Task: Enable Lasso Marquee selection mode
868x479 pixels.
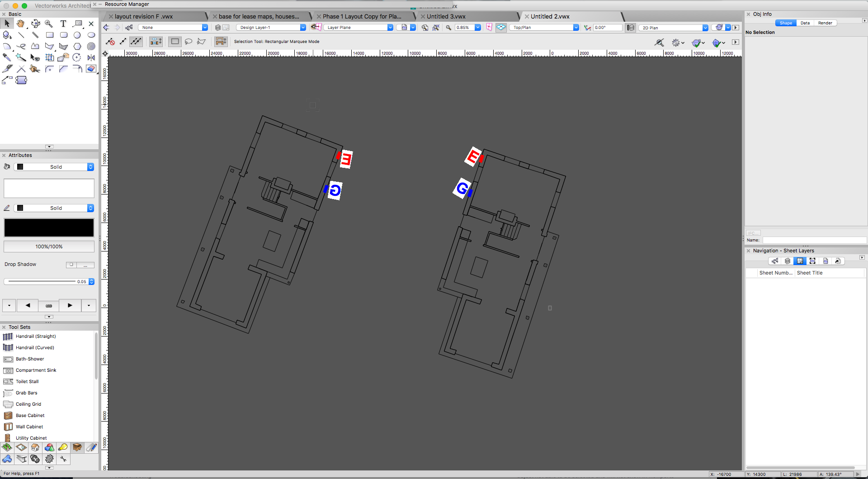Action: click(x=189, y=42)
